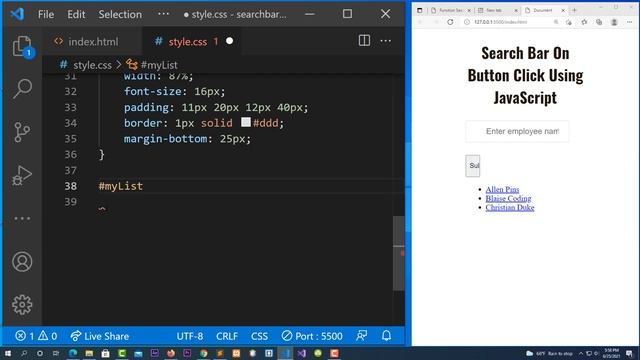Open the browser Settings and more menu
The image size is (640, 360).
(629, 22)
